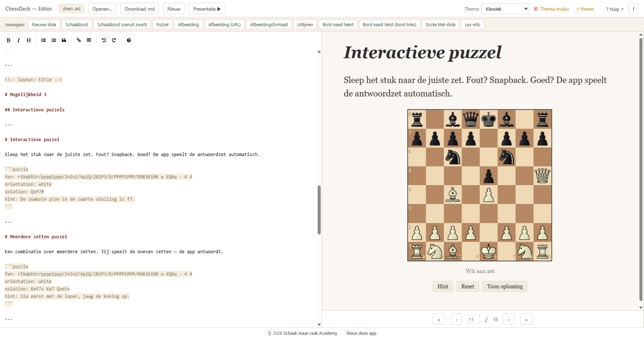The width and height of the screenshot is (644, 338).
Task: Toggle bold formatting in editor toolbar
Action: click(9, 40)
